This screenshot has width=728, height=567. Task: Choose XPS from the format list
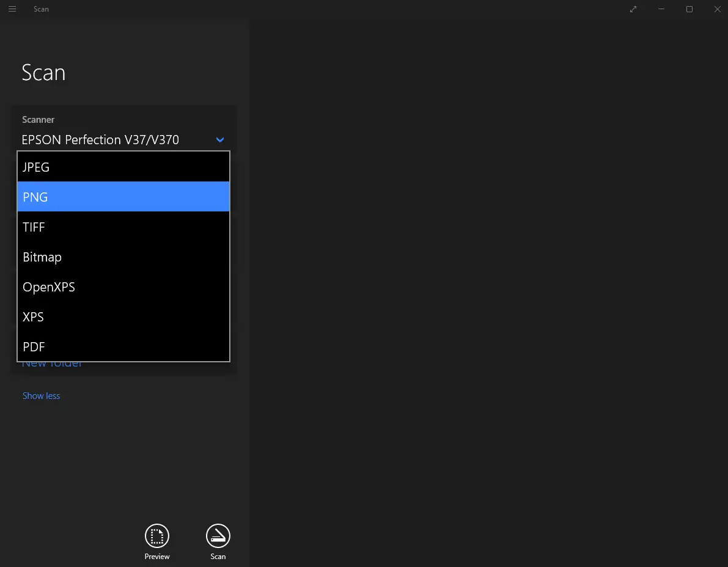pyautogui.click(x=123, y=316)
